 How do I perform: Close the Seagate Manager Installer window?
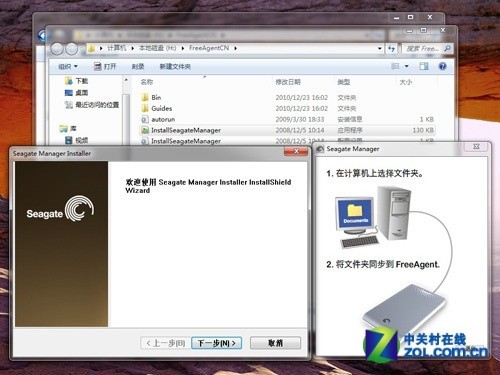(x=296, y=152)
